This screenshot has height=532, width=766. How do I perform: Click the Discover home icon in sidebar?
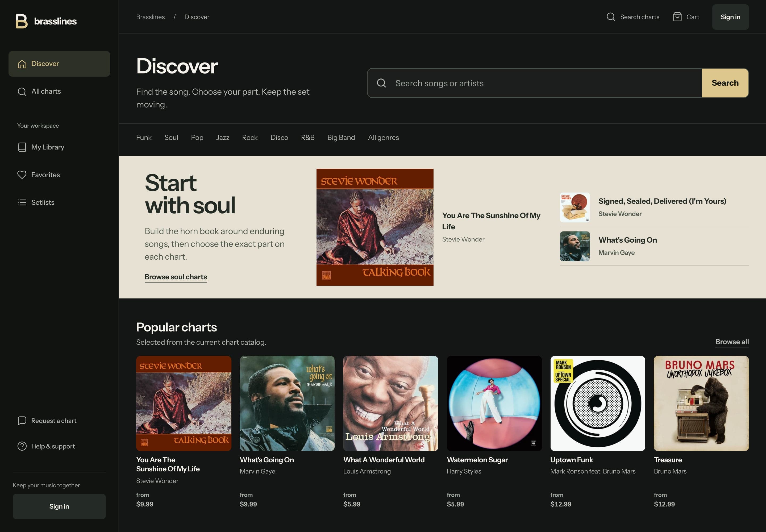click(x=22, y=64)
